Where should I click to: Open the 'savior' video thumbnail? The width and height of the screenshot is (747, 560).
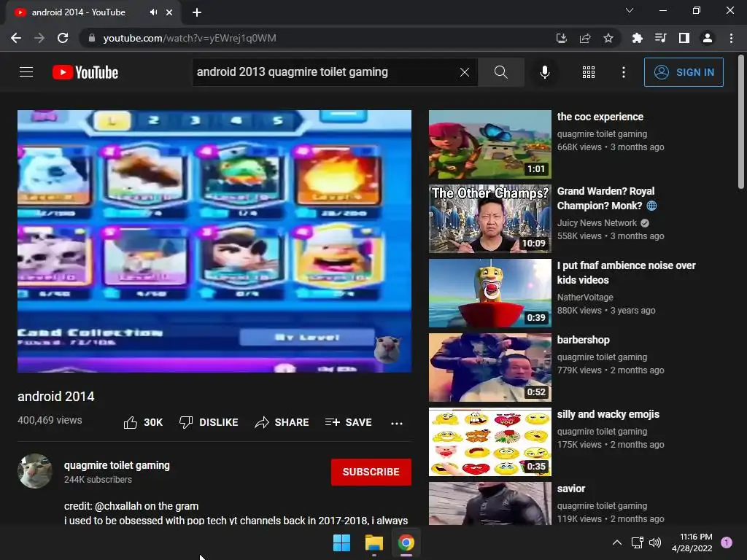(x=489, y=503)
